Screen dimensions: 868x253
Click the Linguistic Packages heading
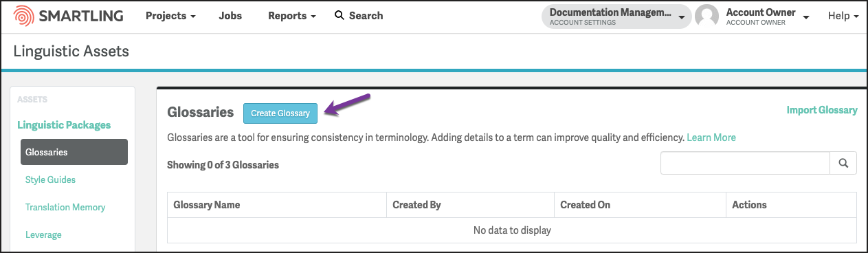tap(64, 125)
